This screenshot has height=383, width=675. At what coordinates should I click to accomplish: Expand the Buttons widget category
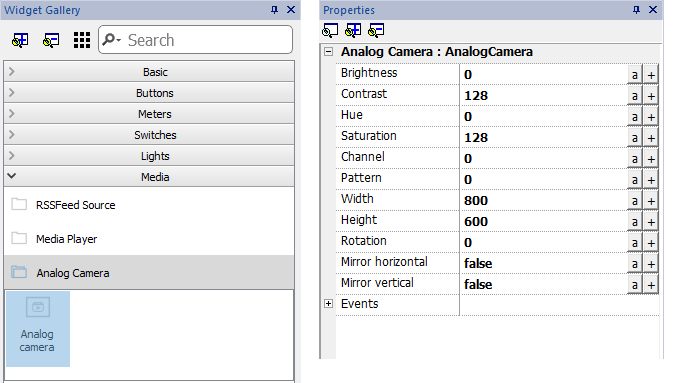(x=149, y=93)
